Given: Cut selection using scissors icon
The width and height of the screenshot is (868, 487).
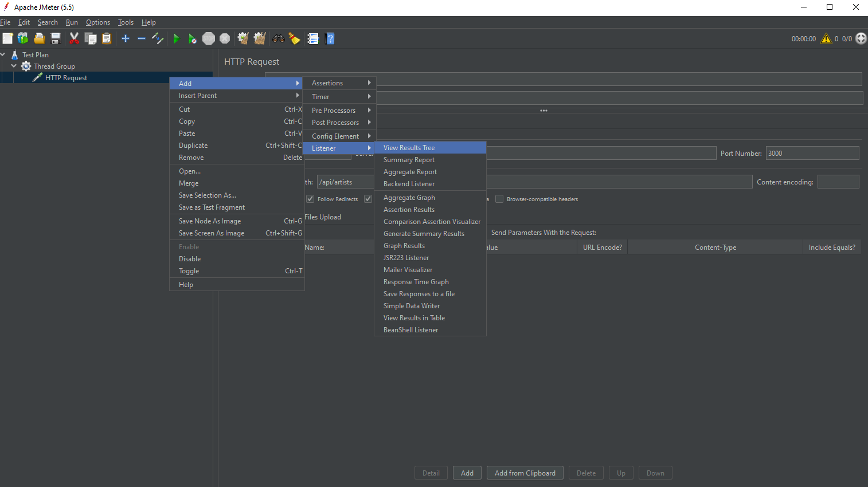Looking at the screenshot, I should point(74,38).
